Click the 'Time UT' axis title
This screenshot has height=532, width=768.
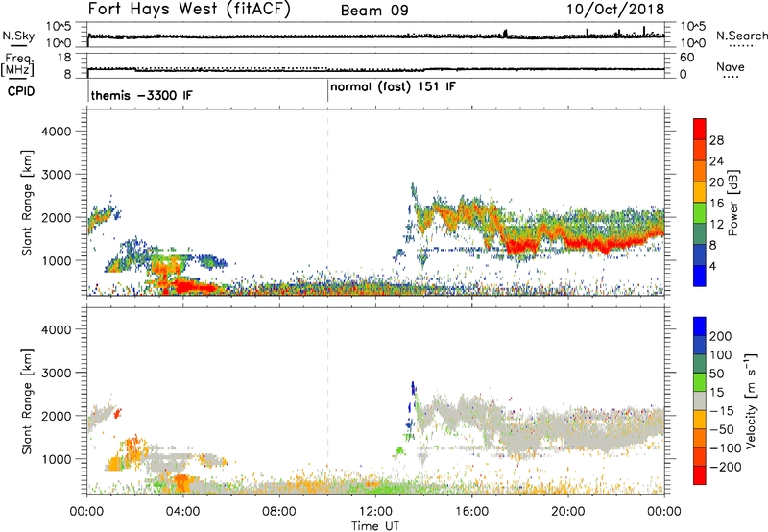pos(375,526)
